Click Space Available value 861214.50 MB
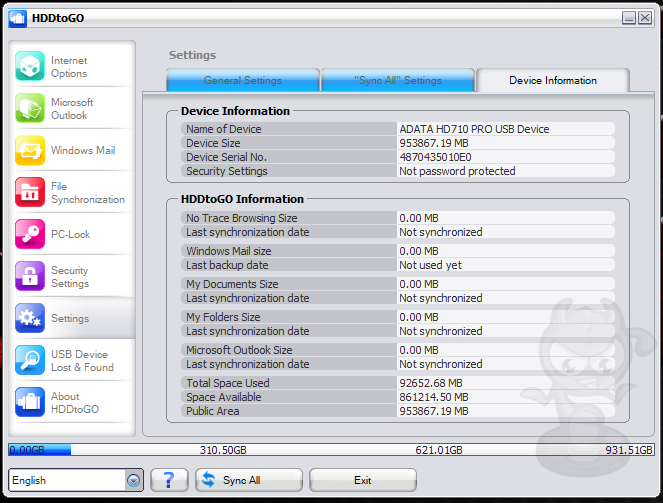This screenshot has height=503, width=663. click(x=434, y=397)
